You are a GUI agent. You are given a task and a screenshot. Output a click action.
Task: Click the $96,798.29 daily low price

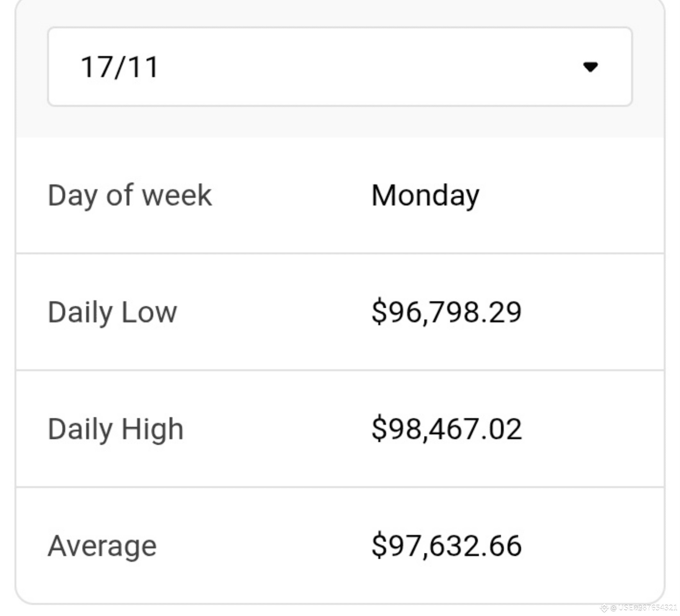(446, 312)
